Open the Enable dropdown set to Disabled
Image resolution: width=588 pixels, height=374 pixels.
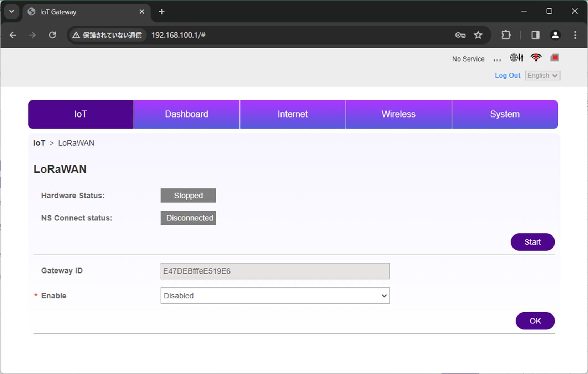click(x=275, y=296)
